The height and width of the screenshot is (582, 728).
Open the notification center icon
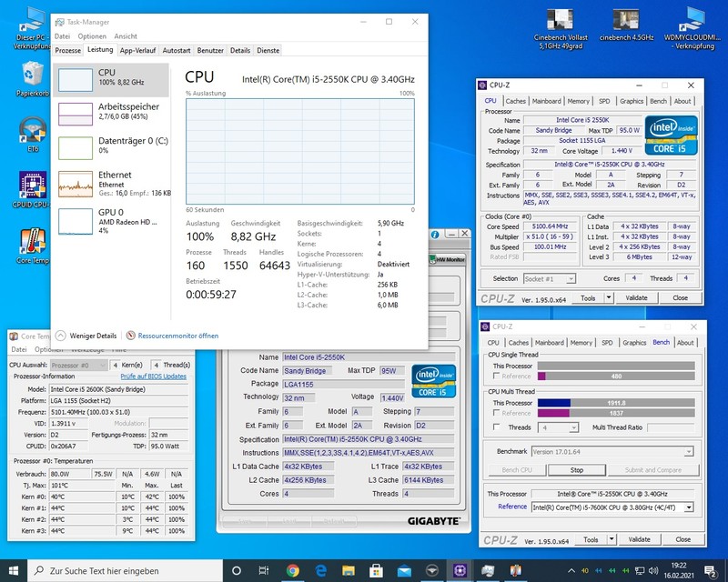[710, 571]
